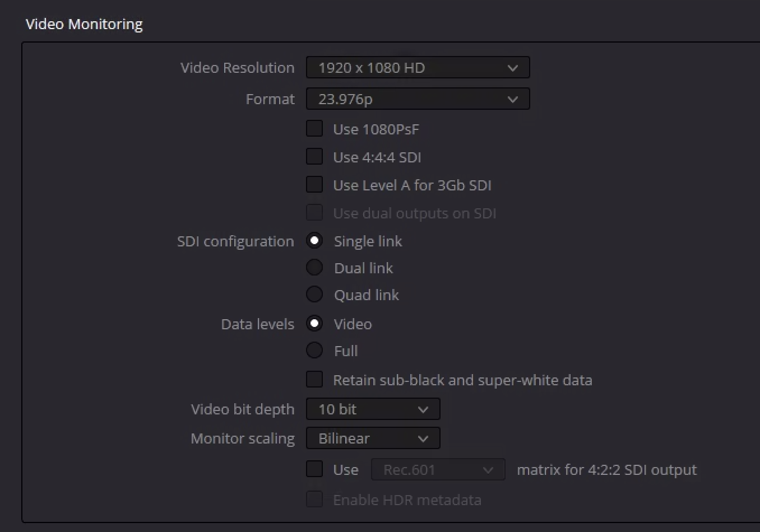
Task: Toggle the Use matrix for 4:2:2 checkbox
Action: click(x=314, y=469)
